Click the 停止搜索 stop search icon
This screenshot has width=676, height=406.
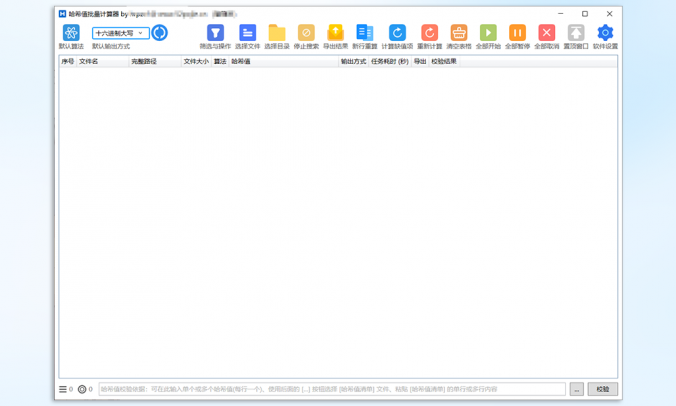[306, 33]
